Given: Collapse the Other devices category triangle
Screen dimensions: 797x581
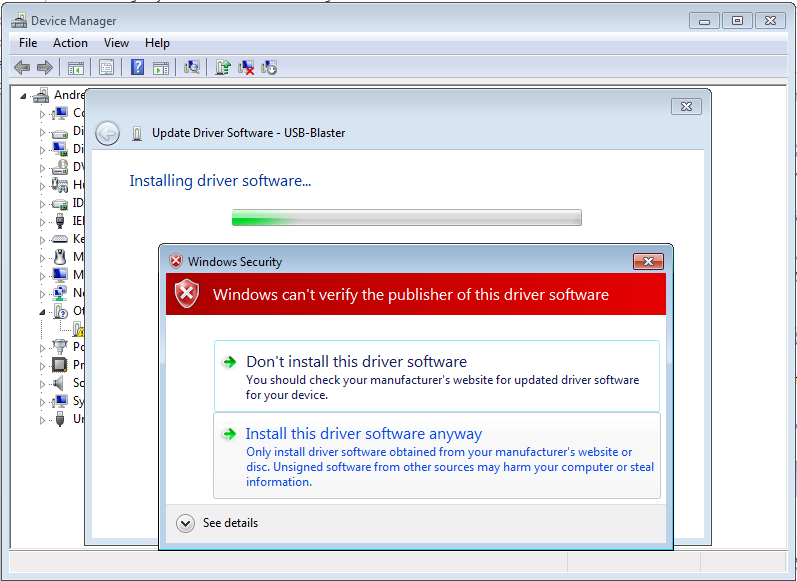Looking at the screenshot, I should pyautogui.click(x=42, y=312).
